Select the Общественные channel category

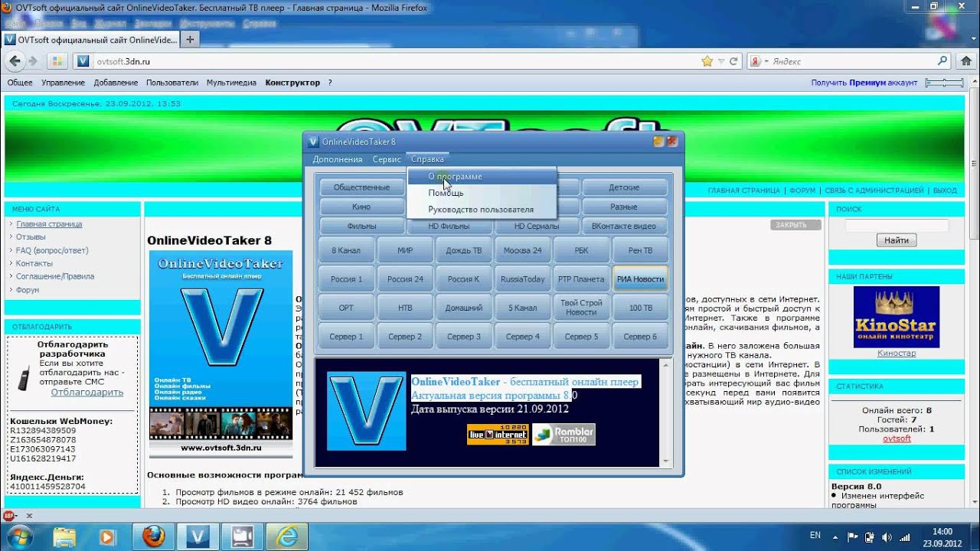[361, 187]
